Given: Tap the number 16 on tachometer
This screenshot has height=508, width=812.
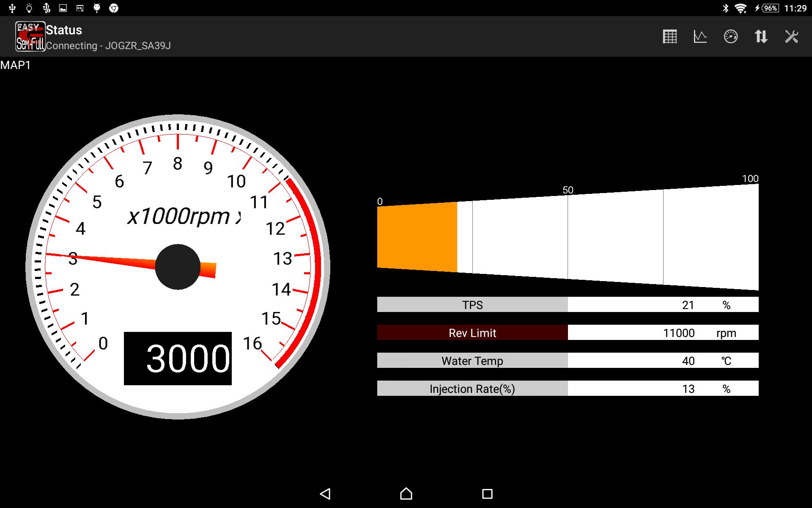Looking at the screenshot, I should tap(252, 343).
